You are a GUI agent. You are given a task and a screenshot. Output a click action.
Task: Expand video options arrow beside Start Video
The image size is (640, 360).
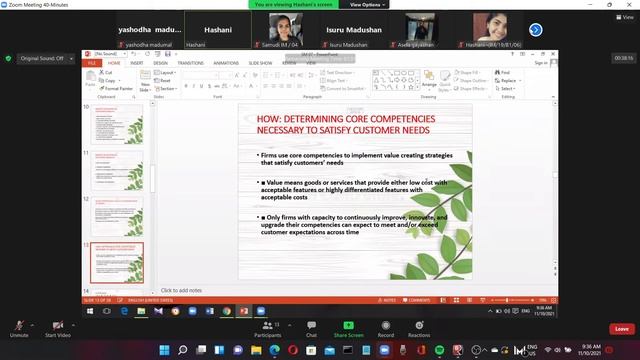click(73, 325)
